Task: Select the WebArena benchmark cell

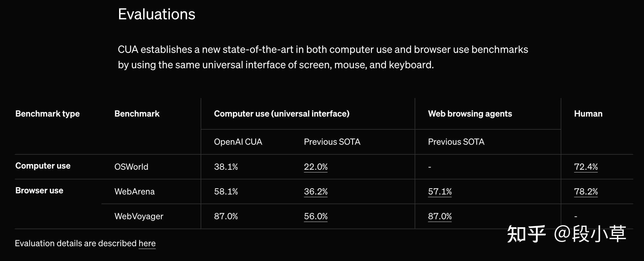Action: point(134,191)
